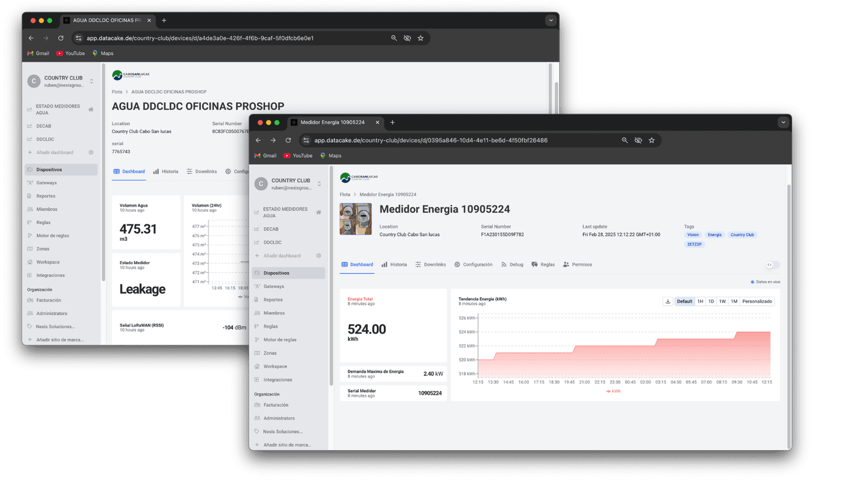Open Downlinks tab in AGUA DDCLDC window
Viewport: 868px width, 488px height.
point(202,172)
